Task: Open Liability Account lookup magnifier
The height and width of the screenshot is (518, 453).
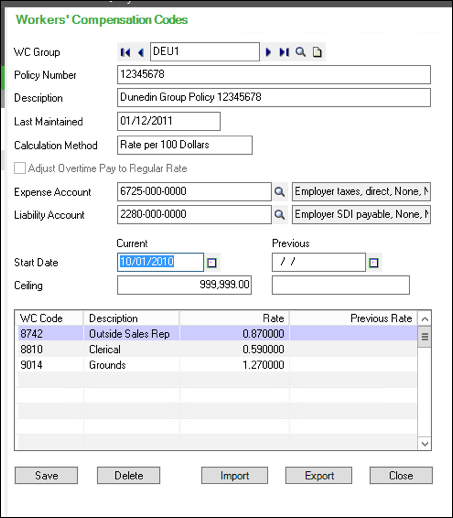Action: [279, 215]
